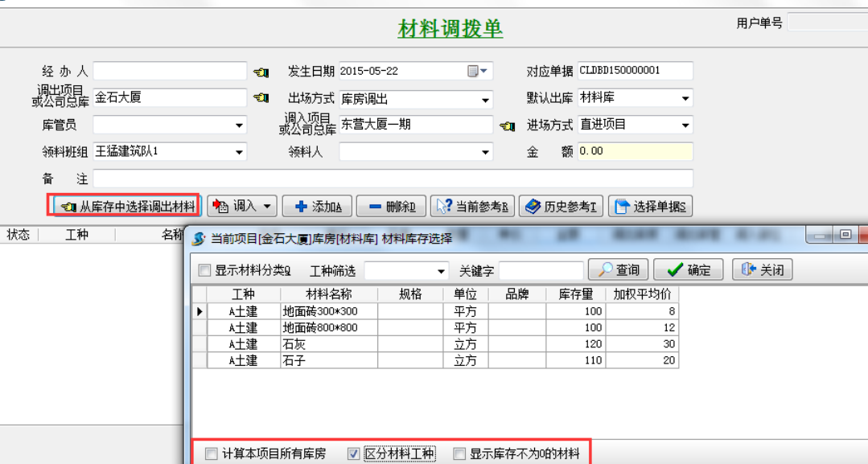Enable 显示材料分类 checkbox

click(205, 270)
